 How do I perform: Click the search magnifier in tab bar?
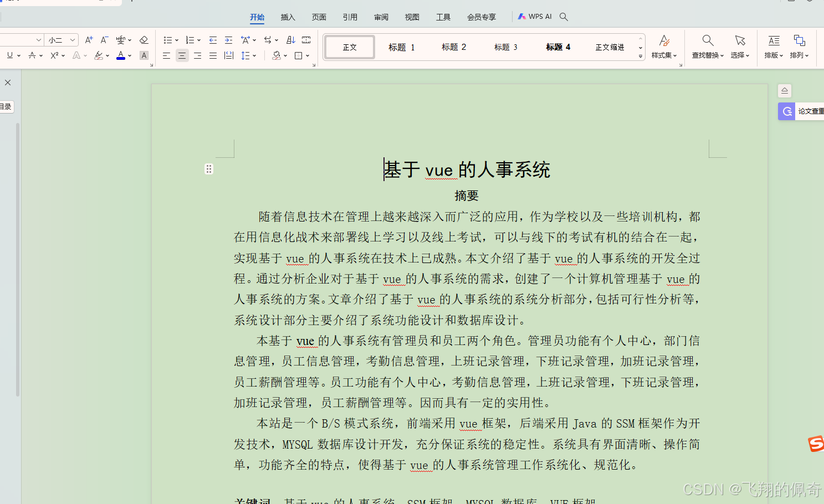[564, 17]
